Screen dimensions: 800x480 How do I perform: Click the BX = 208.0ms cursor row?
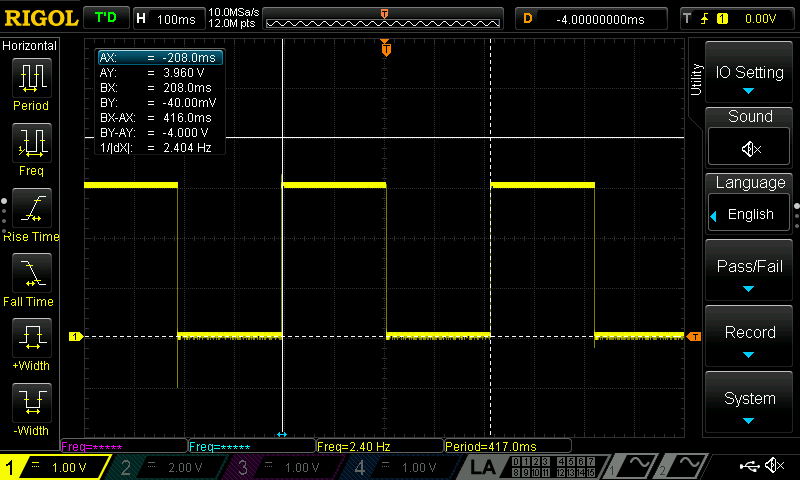click(160, 88)
